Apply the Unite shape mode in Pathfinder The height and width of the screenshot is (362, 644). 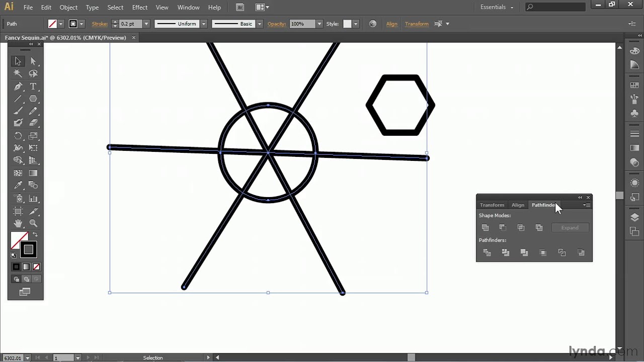coord(485,227)
